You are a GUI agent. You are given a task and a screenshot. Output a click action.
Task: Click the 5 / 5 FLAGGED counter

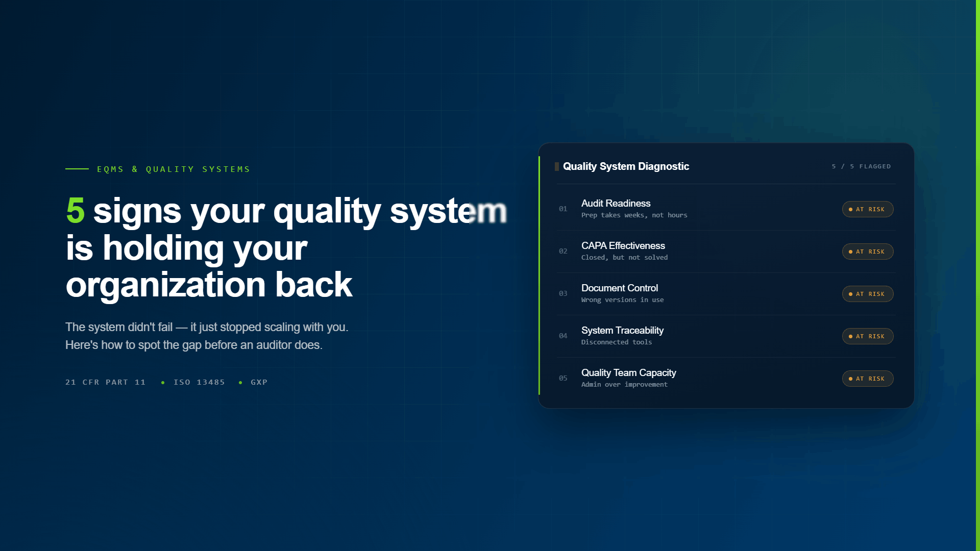tap(861, 166)
